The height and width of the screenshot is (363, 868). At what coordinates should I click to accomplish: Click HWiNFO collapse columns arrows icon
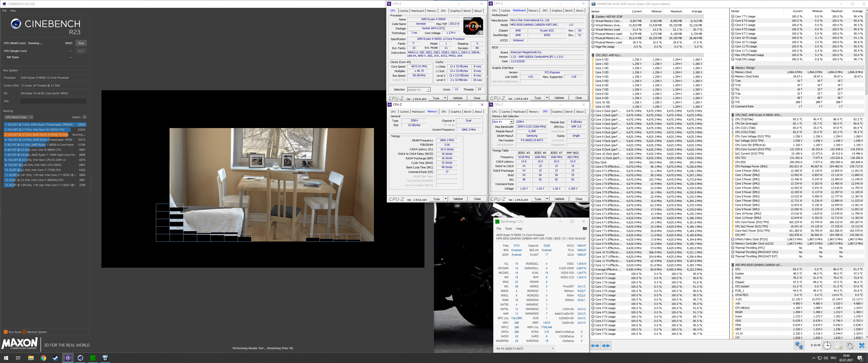606,346
